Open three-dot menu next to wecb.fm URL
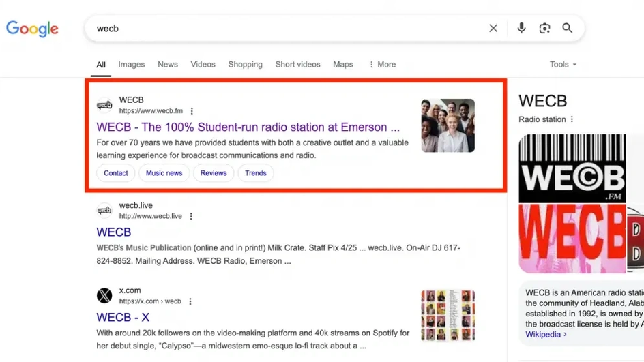This screenshot has height=362, width=644. pyautogui.click(x=192, y=111)
